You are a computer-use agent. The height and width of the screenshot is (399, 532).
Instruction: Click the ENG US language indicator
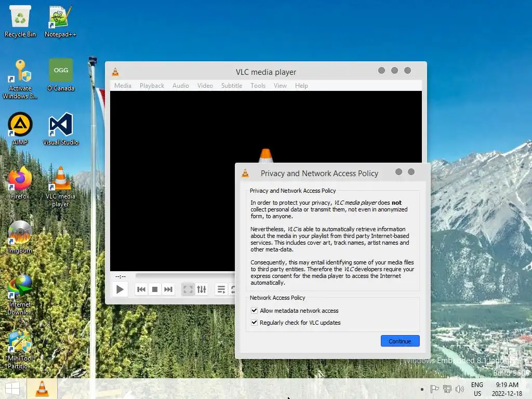pyautogui.click(x=477, y=389)
